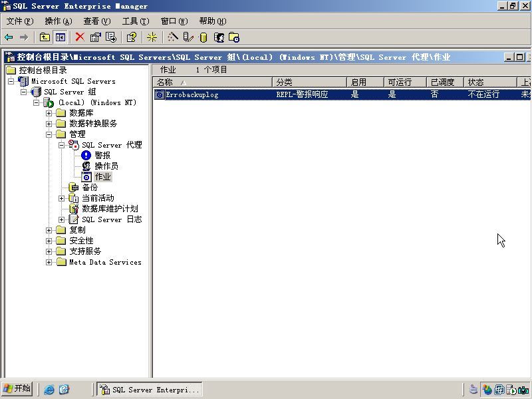This screenshot has width=532, height=399.
Task: Expand the 数据库 folder
Action: tap(49, 113)
